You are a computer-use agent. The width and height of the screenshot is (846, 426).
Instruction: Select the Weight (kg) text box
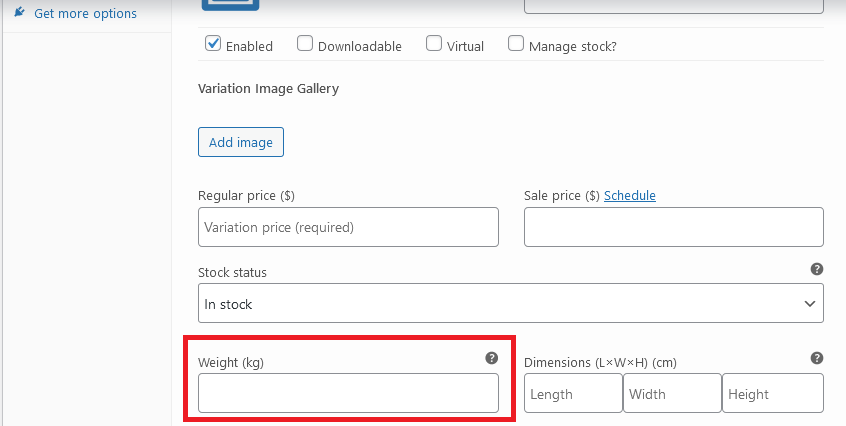348,393
